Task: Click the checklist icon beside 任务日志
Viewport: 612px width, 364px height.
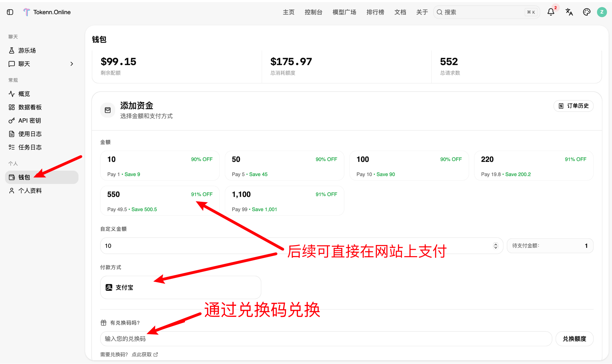Action: [x=12, y=147]
